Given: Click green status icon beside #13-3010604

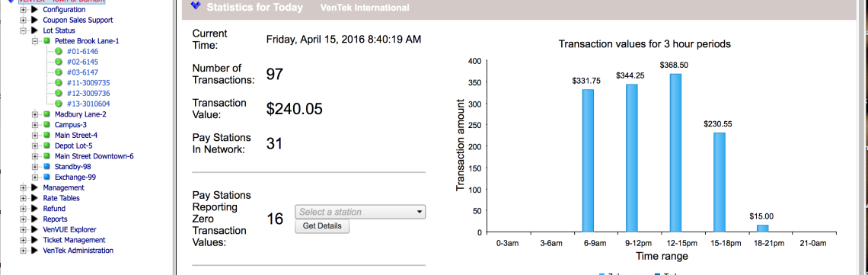Looking at the screenshot, I should [58, 104].
